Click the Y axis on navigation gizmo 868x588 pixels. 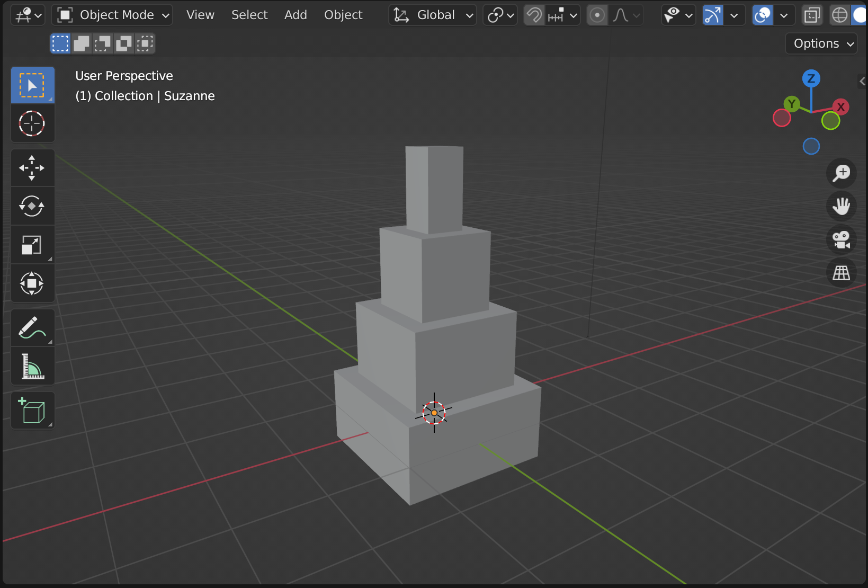click(792, 104)
